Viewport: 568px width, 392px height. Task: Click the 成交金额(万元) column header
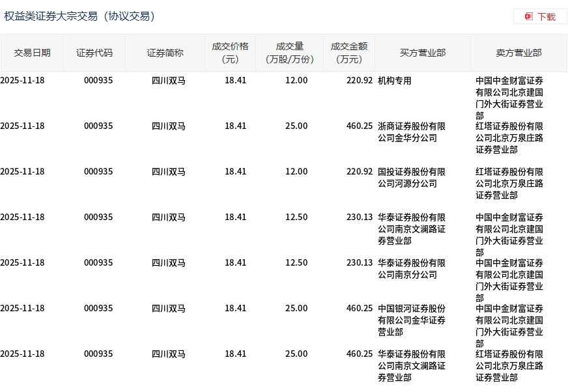click(x=349, y=53)
